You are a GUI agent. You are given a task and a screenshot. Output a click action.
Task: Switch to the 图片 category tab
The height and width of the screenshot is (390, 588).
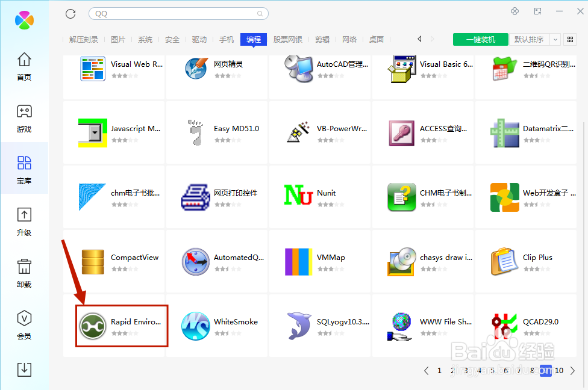[x=118, y=39]
